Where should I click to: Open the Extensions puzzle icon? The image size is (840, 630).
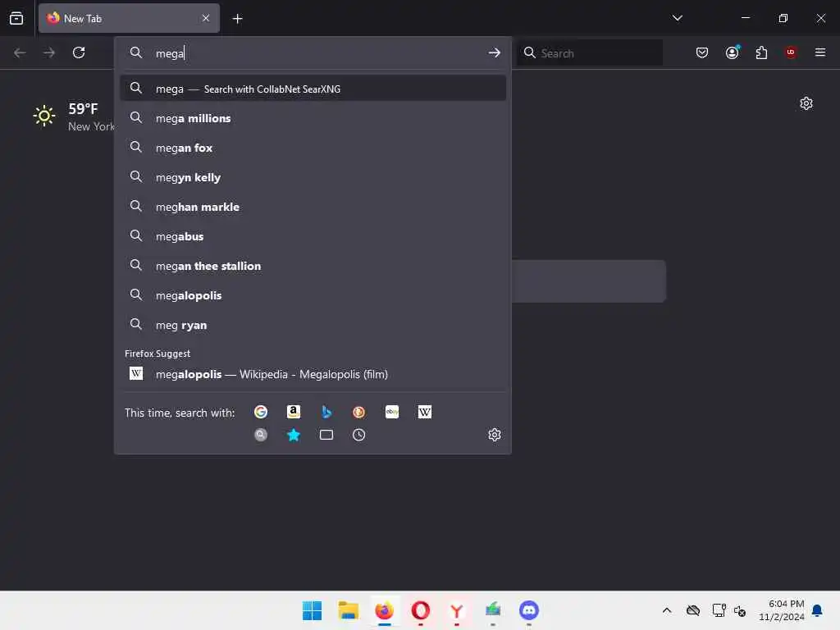761,52
